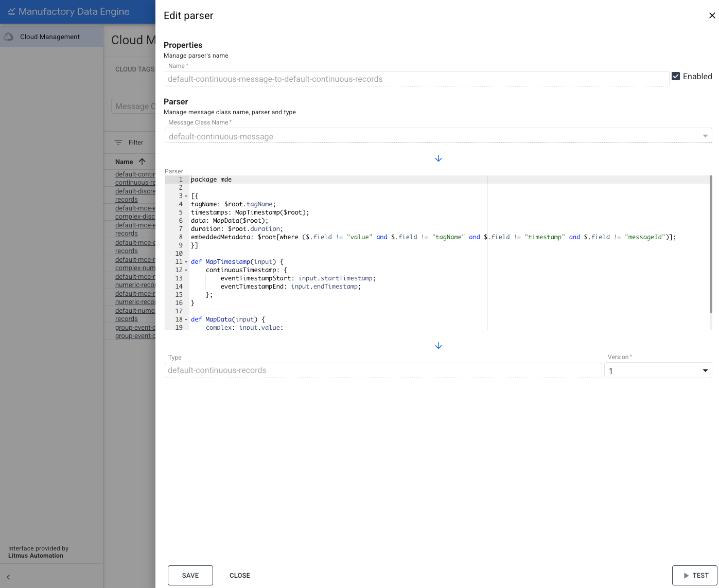Image resolution: width=719 pixels, height=588 pixels.
Task: Open the Version dropdown showing 1
Action: coord(705,370)
